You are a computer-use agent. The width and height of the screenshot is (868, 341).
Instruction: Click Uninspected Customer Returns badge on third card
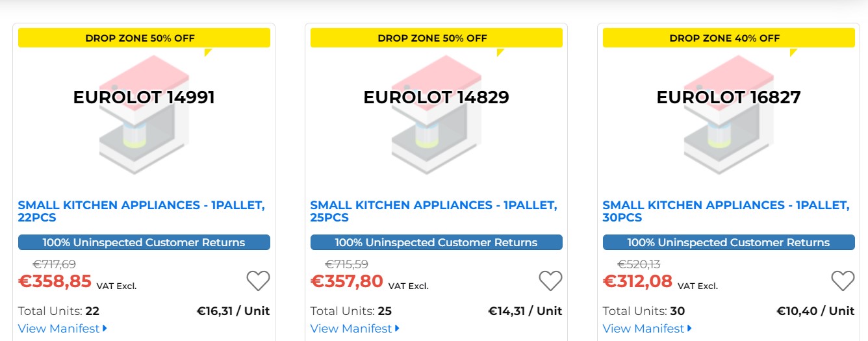(728, 242)
